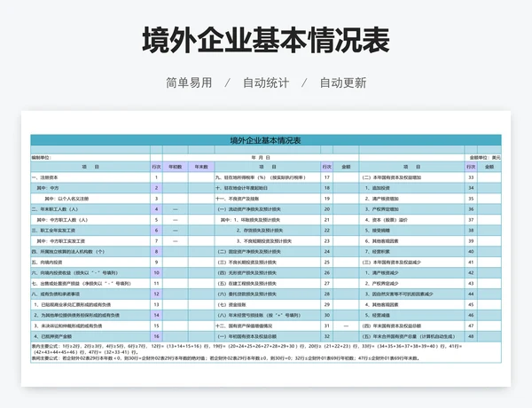532x408 pixels.
Task: Click row number cell 16
Action: (x=156, y=336)
